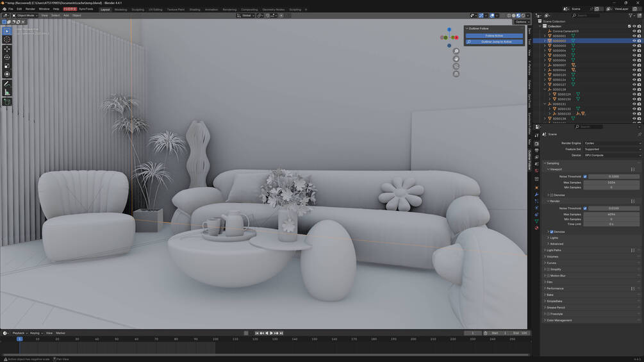
Task: Open Viewport sampling presets list icon
Action: (633, 169)
